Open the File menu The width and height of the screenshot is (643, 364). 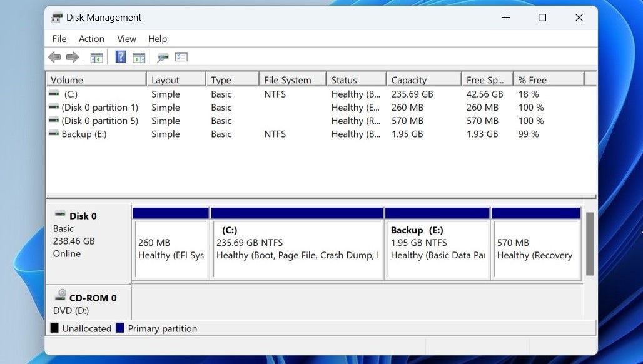tap(59, 39)
